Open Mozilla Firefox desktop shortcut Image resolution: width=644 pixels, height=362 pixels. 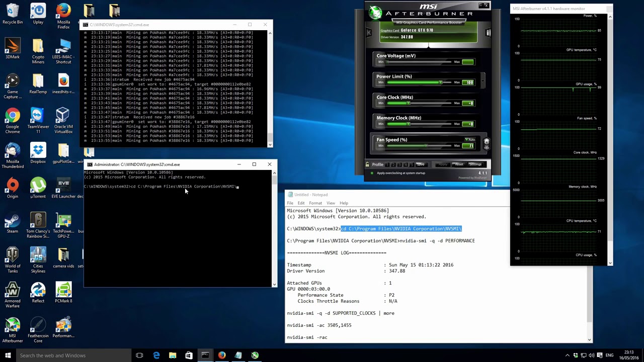coord(63,16)
